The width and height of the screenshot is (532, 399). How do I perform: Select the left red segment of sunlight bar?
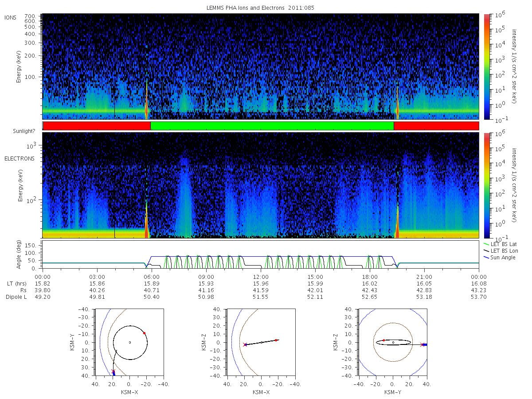(97, 126)
